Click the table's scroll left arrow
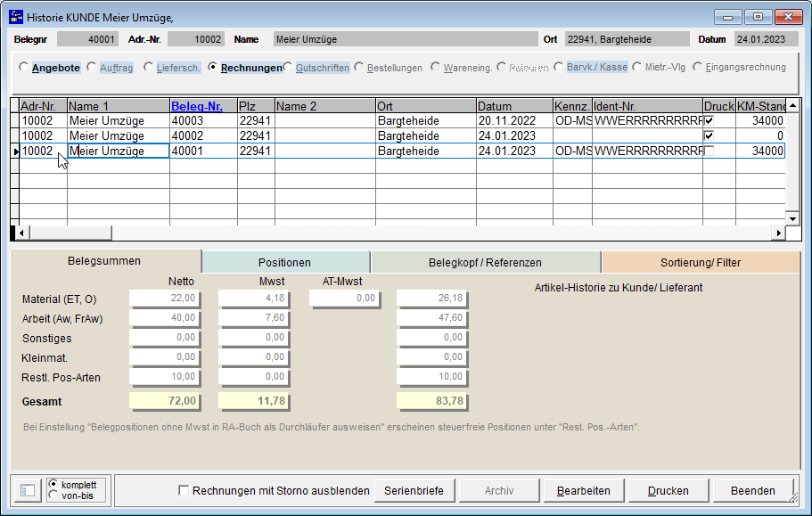 21,233
